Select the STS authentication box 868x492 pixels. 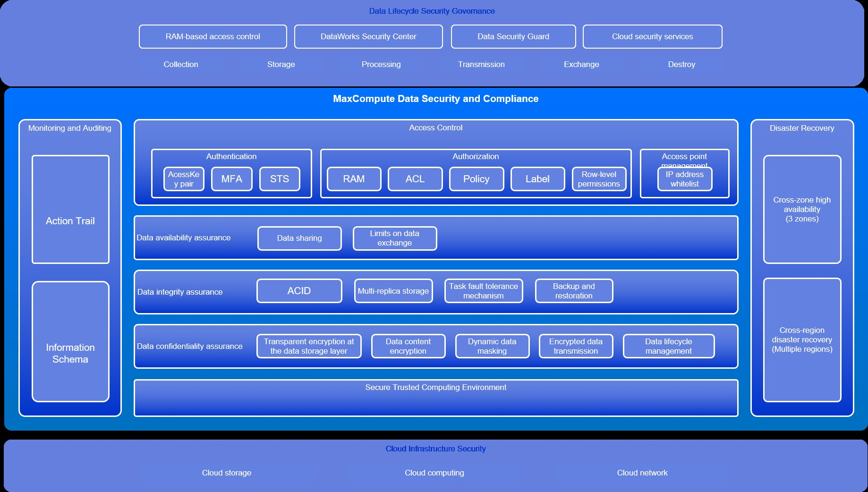point(280,179)
